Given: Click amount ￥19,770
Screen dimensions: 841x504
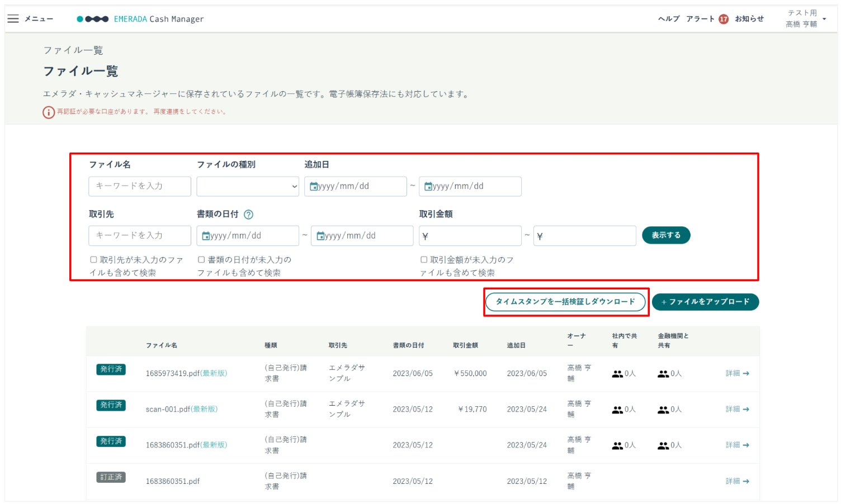Looking at the screenshot, I should tap(472, 409).
